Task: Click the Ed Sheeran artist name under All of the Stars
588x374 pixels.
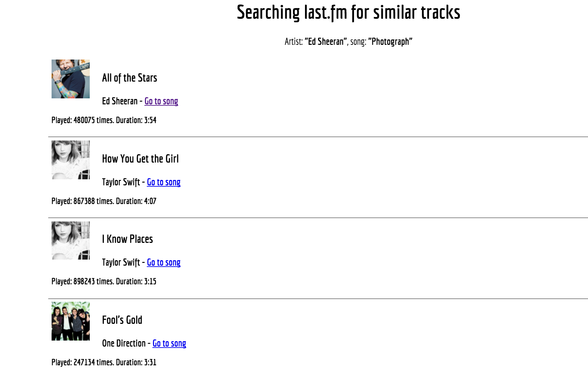Action: (120, 101)
